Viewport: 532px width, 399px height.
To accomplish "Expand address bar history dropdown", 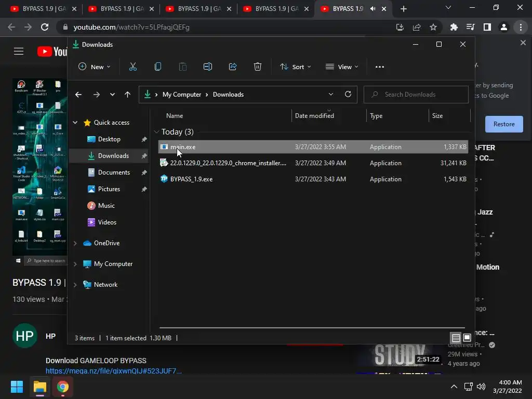I will tap(331, 95).
